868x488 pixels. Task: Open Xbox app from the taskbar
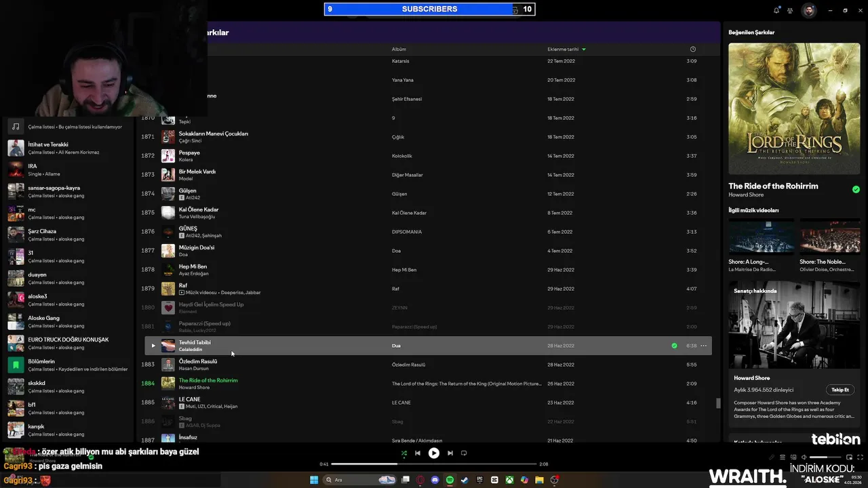509,480
